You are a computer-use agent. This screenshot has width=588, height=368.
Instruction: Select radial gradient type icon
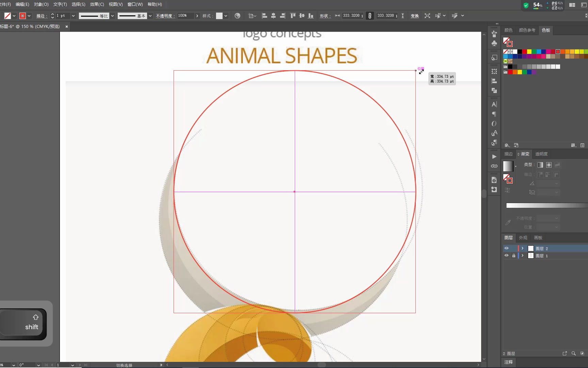click(x=549, y=165)
